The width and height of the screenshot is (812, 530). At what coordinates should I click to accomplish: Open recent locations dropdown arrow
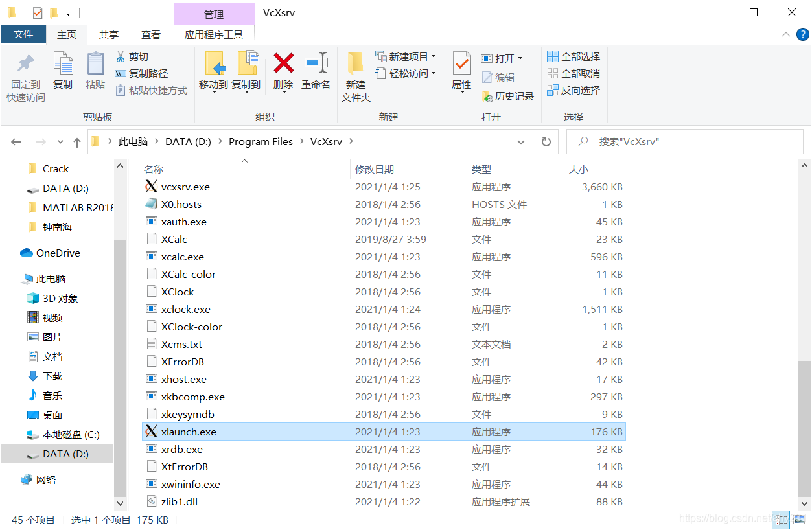[x=61, y=142]
